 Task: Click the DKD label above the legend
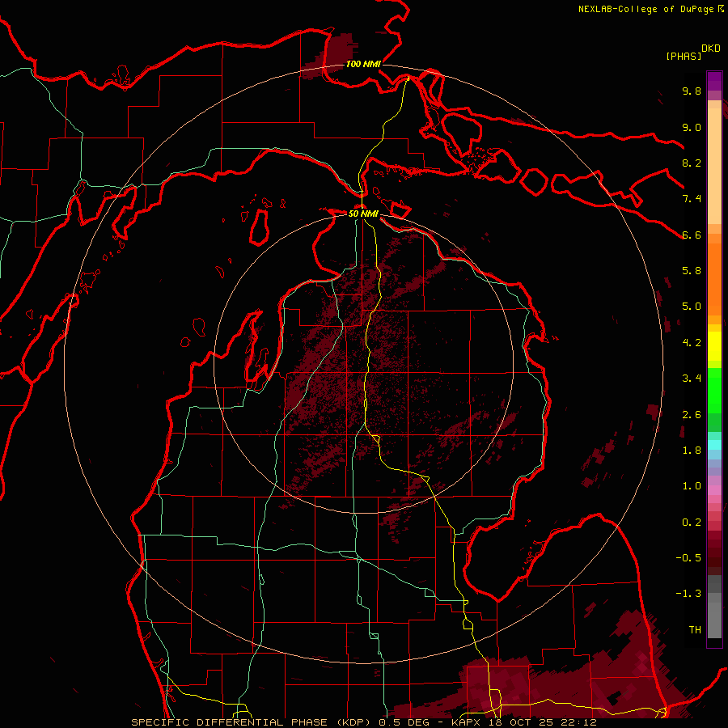point(711,49)
